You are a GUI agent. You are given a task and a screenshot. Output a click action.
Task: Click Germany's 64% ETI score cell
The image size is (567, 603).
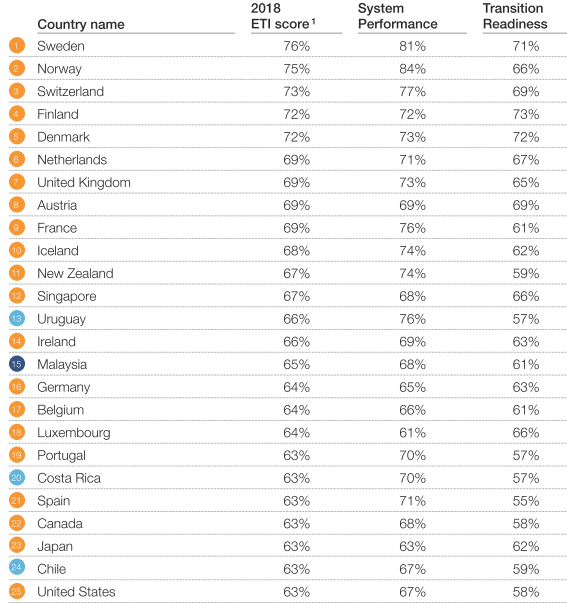[297, 387]
